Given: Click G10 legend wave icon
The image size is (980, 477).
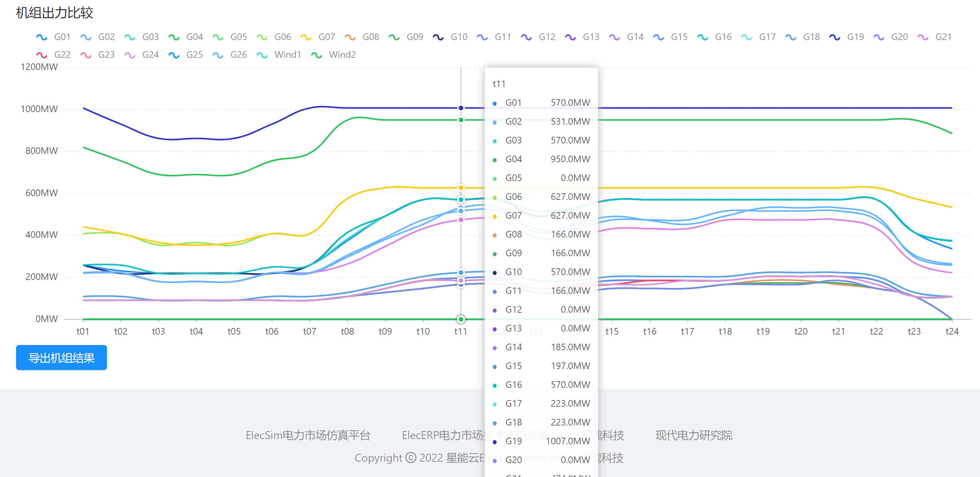Looking at the screenshot, I should coord(438,37).
